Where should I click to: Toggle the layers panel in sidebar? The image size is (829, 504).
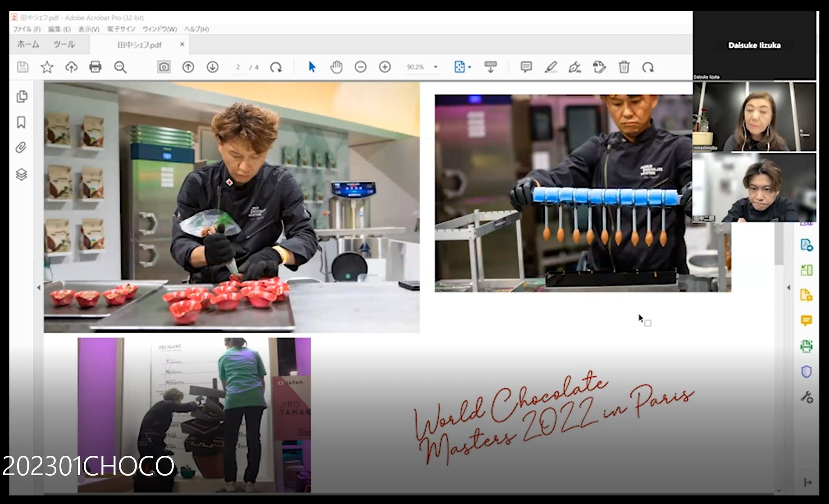21,174
